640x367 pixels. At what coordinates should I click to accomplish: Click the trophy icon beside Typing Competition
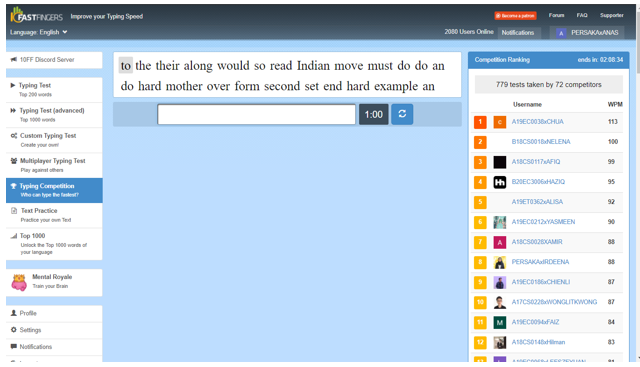pyautogui.click(x=13, y=186)
